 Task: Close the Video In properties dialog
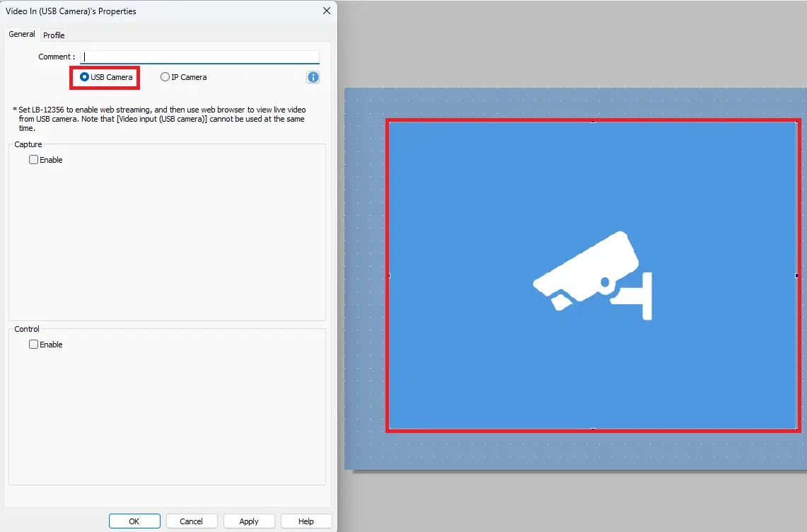[x=326, y=11]
